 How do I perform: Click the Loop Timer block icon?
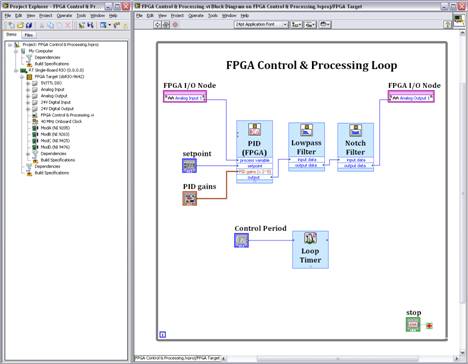coord(310,238)
